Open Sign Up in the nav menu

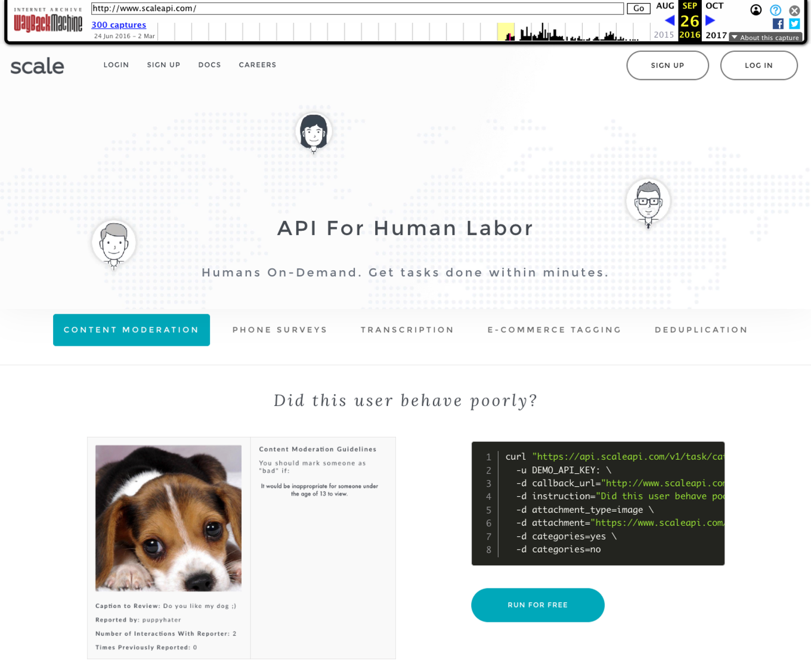pyautogui.click(x=163, y=65)
